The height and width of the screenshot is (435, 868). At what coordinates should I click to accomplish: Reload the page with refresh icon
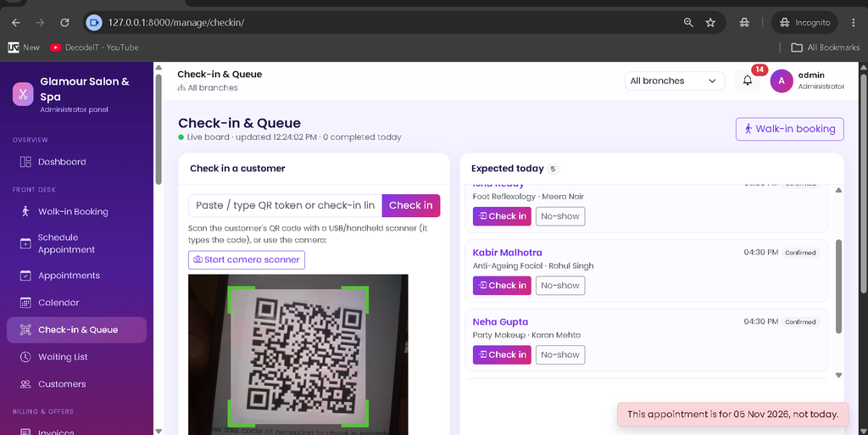[64, 23]
